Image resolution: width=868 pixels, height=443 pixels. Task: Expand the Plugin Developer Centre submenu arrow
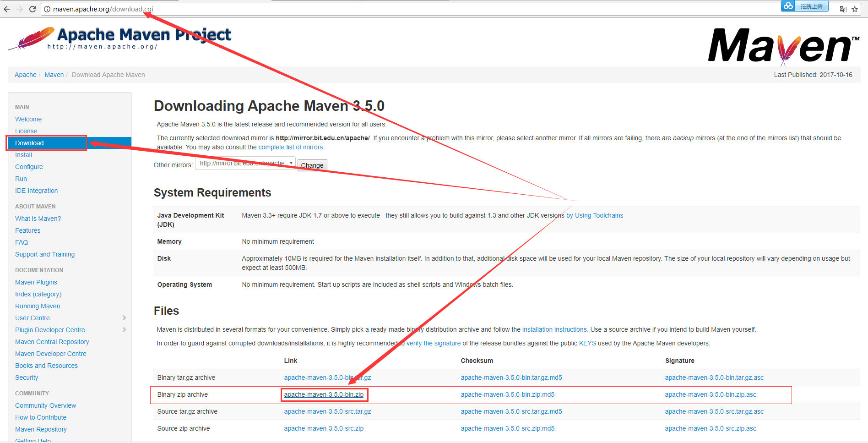click(x=124, y=330)
